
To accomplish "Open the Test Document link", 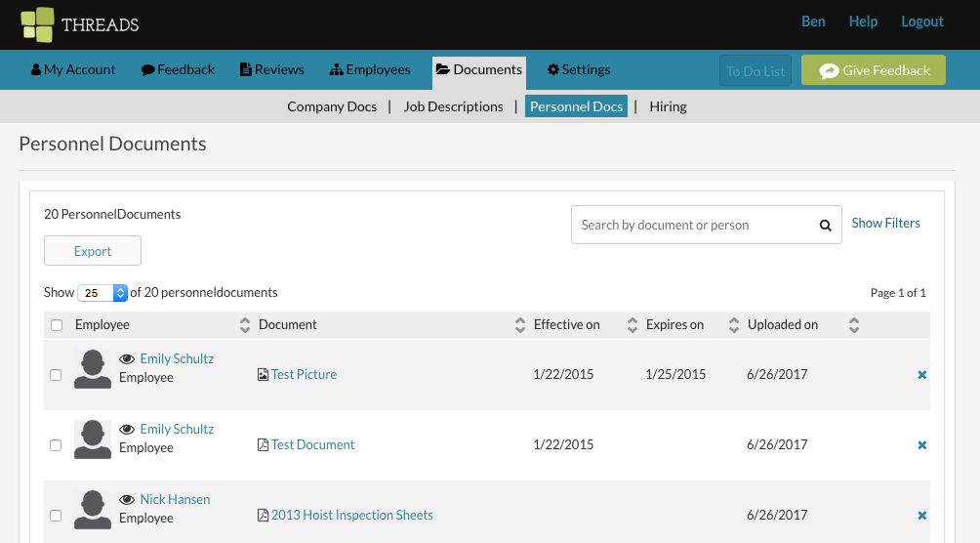I will [x=312, y=444].
